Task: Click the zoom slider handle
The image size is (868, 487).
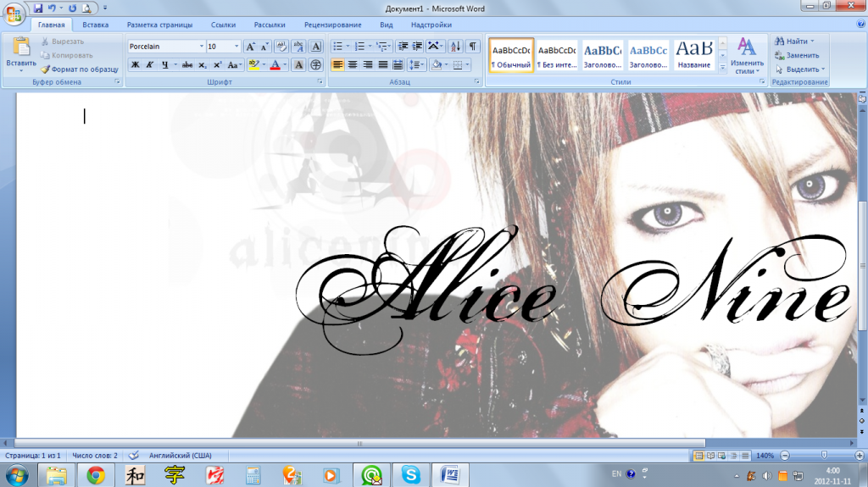Action: pyautogui.click(x=824, y=455)
